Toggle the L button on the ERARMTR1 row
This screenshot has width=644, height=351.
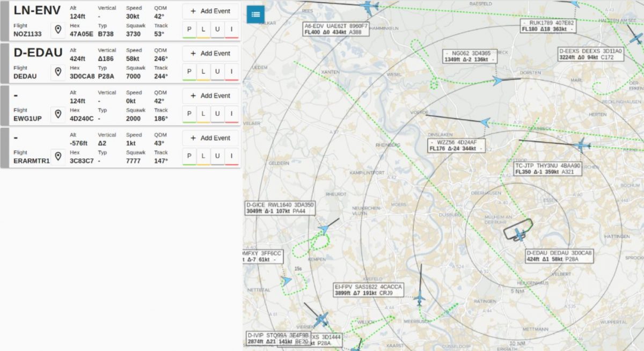pos(203,157)
